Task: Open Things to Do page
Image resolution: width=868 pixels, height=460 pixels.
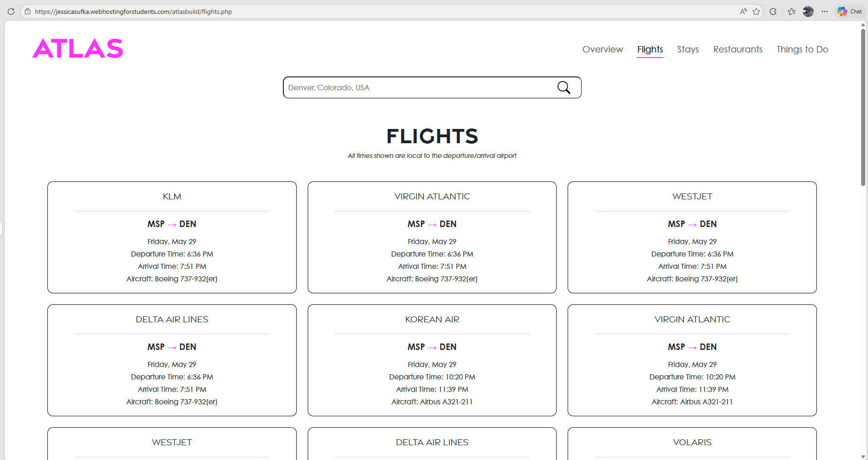Action: pos(802,49)
